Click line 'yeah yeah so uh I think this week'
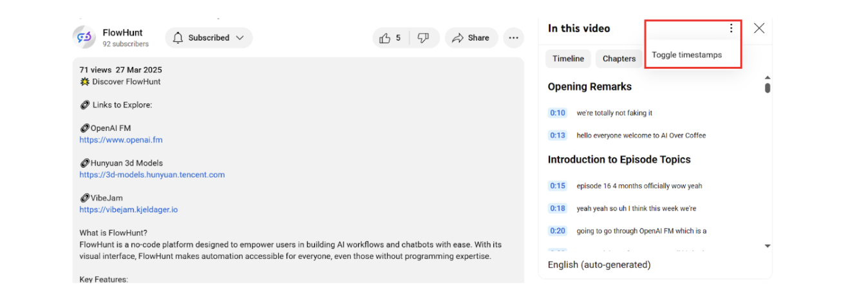 coord(636,208)
